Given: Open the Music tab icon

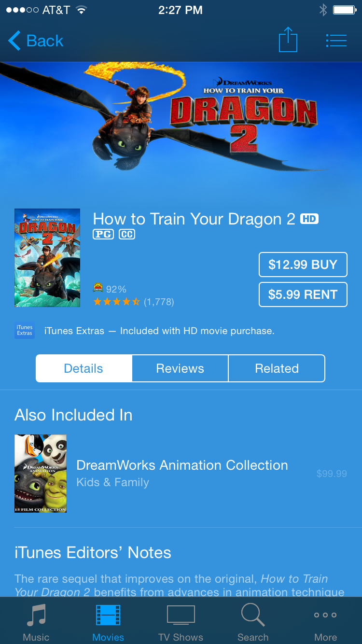Looking at the screenshot, I should [x=36, y=615].
